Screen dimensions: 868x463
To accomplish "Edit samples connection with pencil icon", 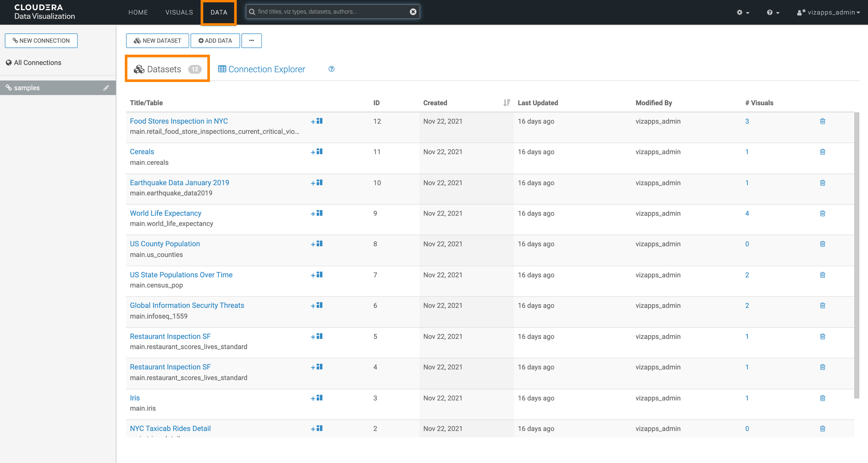I will pyautogui.click(x=106, y=88).
